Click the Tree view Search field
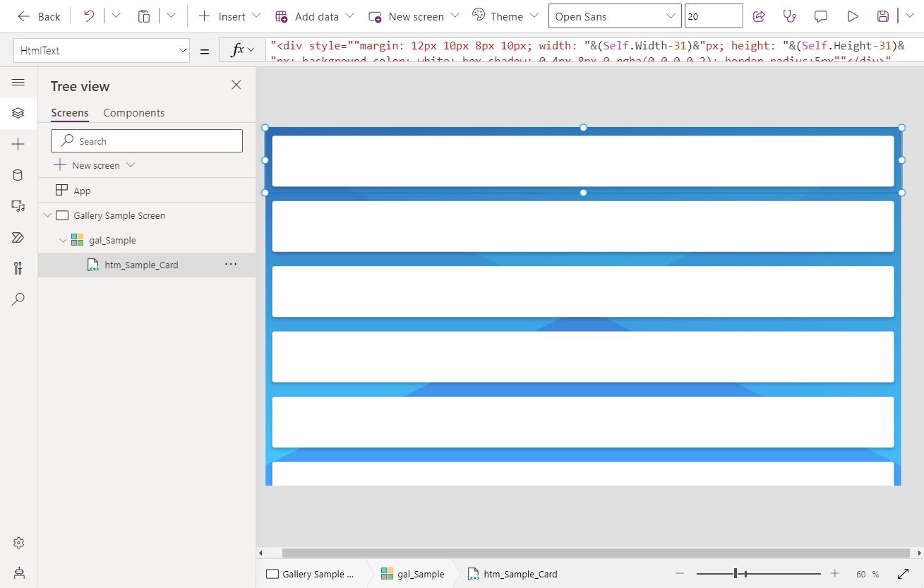 (147, 141)
